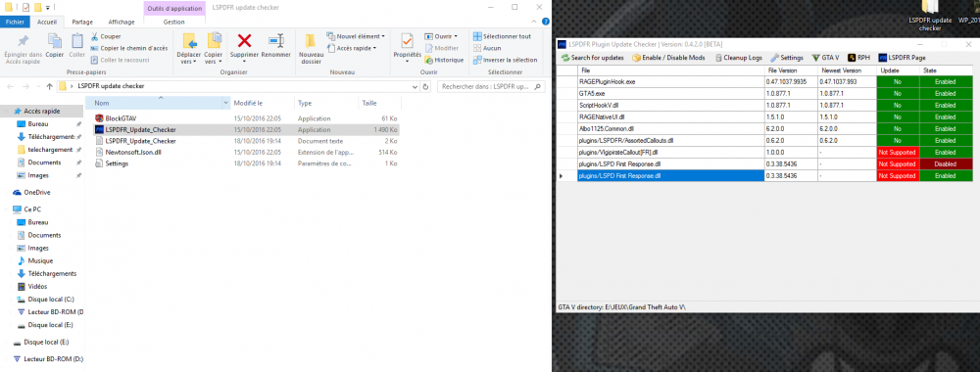Open LSPDFR update checker desktop folder

click(929, 15)
